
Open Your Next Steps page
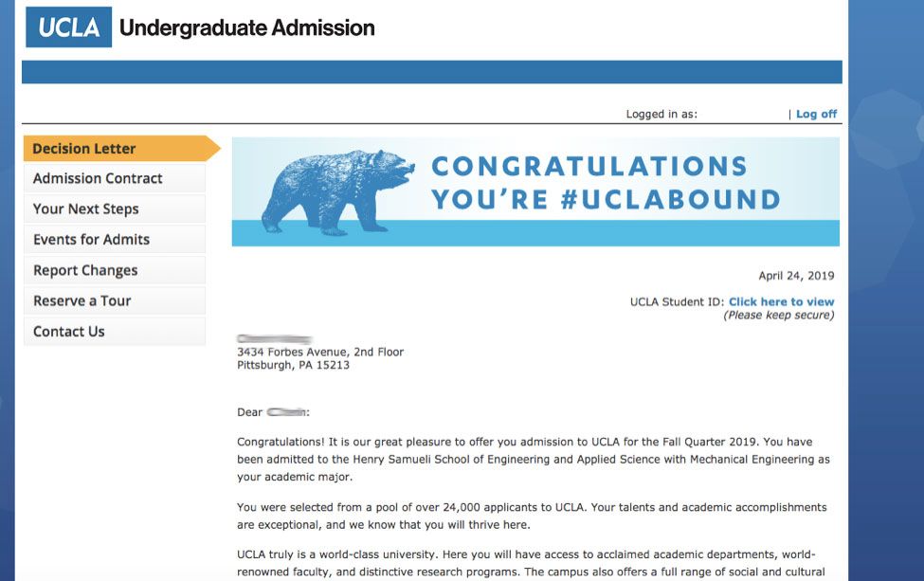pos(85,209)
